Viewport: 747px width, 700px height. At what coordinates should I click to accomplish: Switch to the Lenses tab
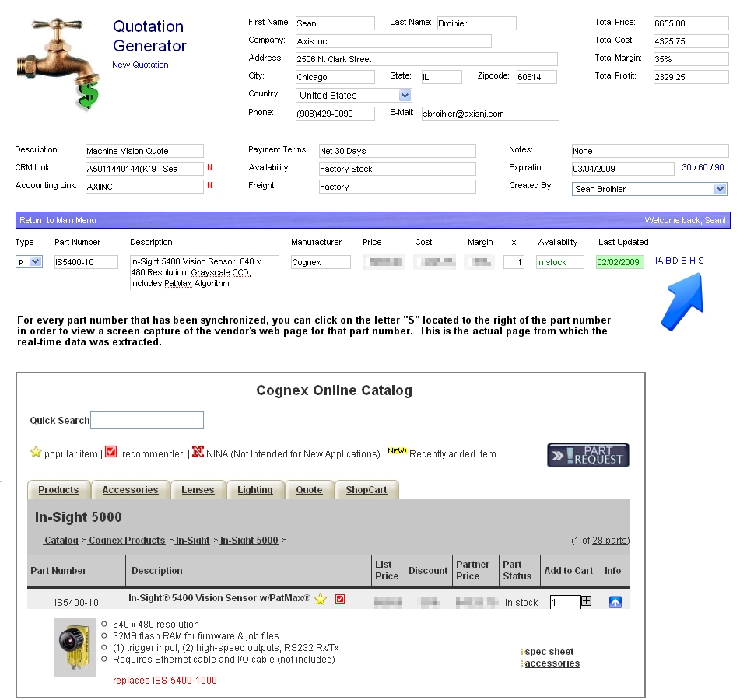[198, 489]
